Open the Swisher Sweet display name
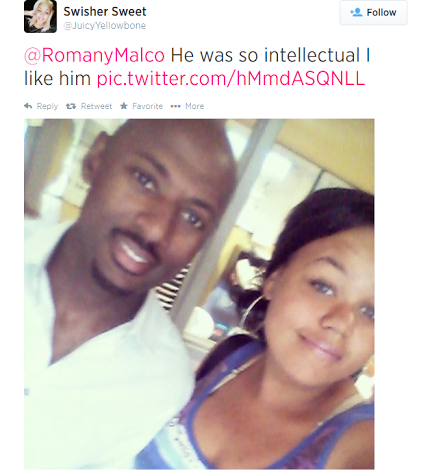 105,11
